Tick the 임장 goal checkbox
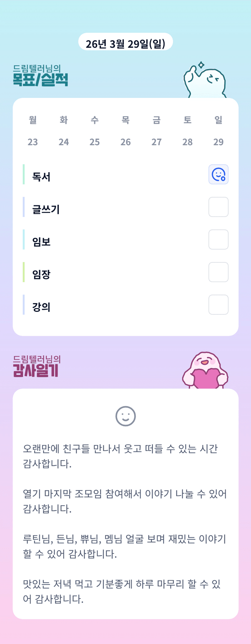 click(218, 272)
